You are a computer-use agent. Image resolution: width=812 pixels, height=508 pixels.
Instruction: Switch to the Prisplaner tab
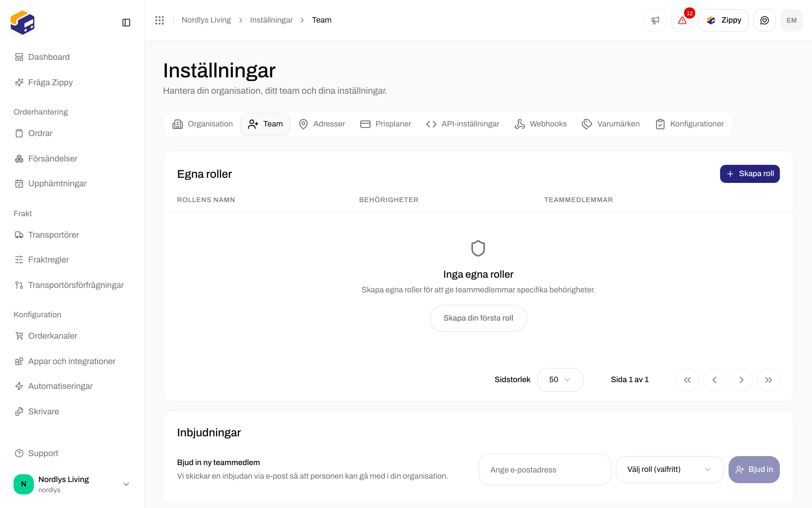[385, 124]
